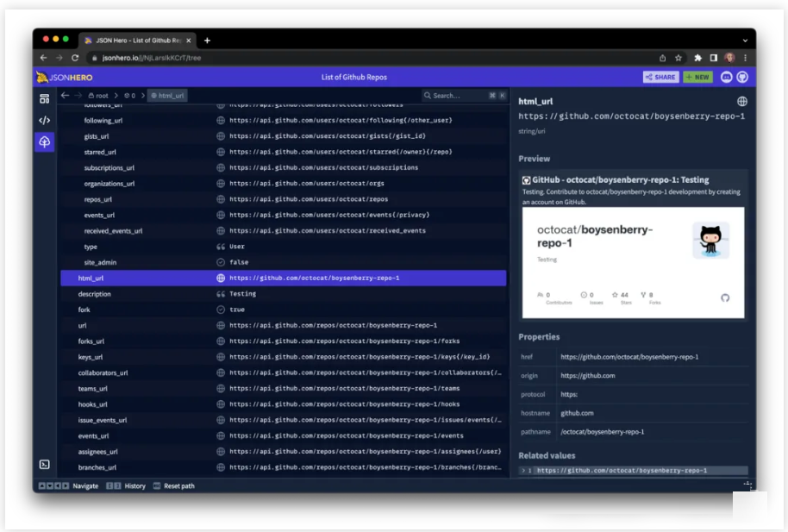Open the boysenberry-repo-1 preview card image
788x532 pixels.
click(x=633, y=262)
